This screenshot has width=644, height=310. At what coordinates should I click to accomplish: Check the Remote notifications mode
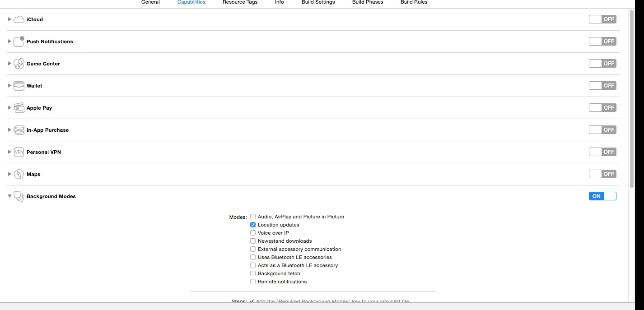point(253,282)
